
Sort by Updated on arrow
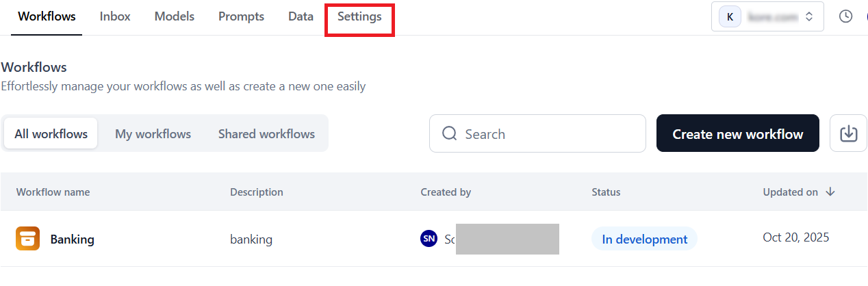(x=830, y=192)
